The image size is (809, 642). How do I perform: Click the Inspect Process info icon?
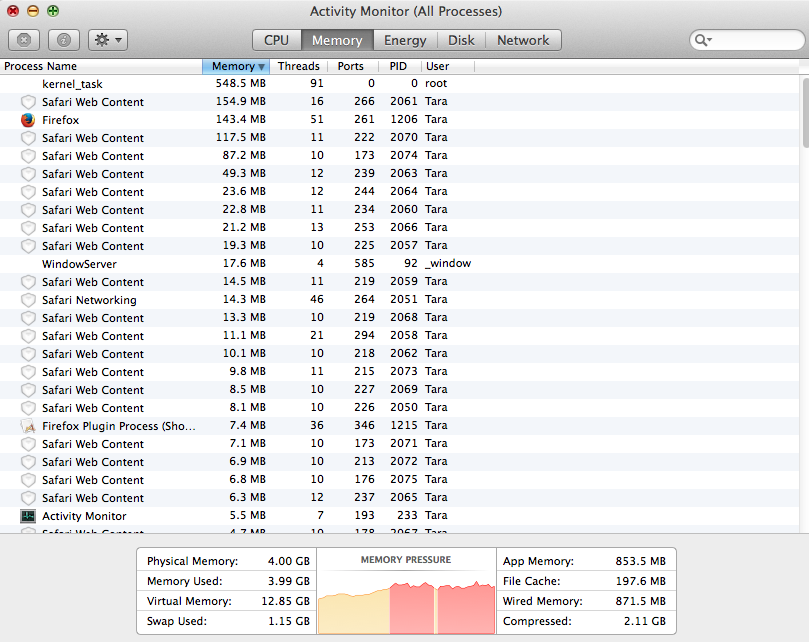pyautogui.click(x=63, y=40)
